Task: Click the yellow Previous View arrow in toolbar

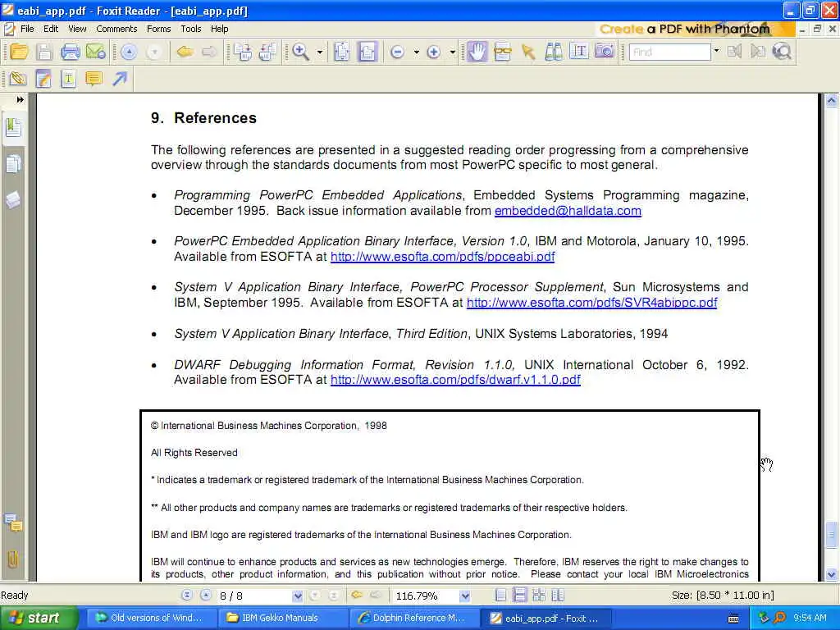Action: [185, 52]
